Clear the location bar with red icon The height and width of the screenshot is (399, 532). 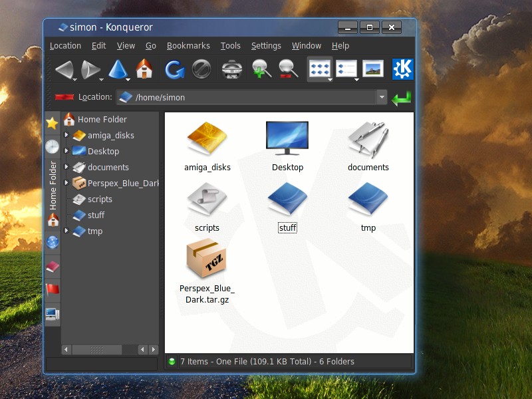click(65, 97)
